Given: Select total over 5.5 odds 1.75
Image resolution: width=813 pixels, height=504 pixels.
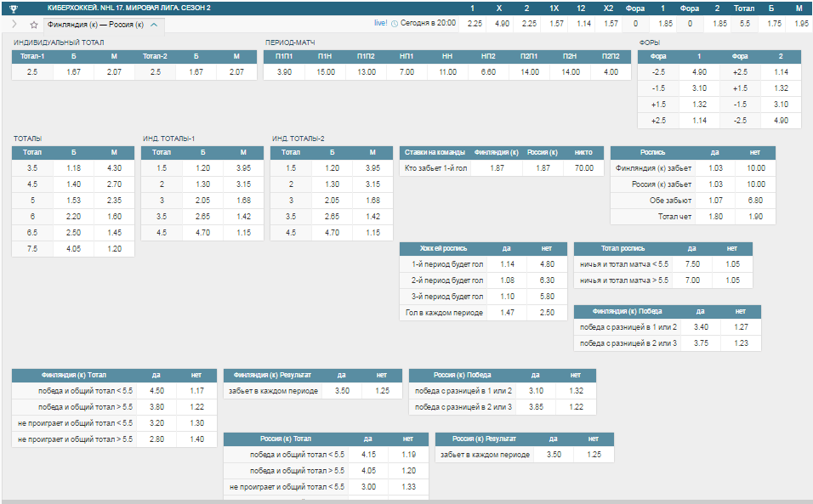Looking at the screenshot, I should 774,23.
